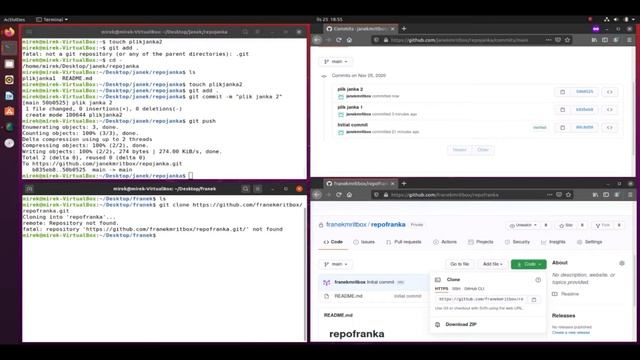The height and width of the screenshot is (360, 640).
Task: Click the Older pagination button
Action: (483, 150)
